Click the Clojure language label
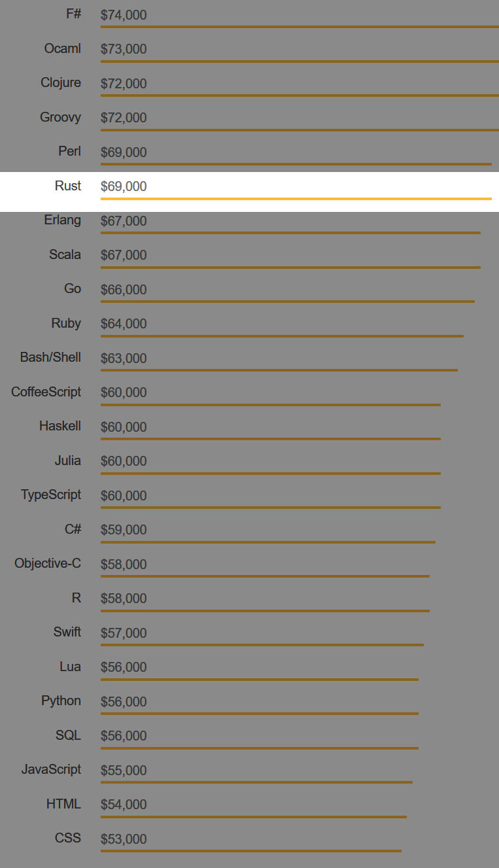The width and height of the screenshot is (499, 868). click(61, 82)
